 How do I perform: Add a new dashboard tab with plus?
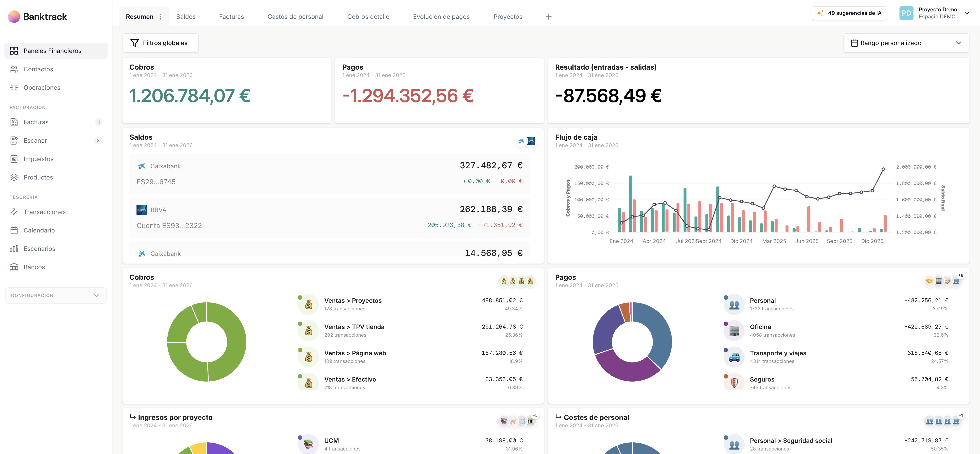[x=548, y=17]
